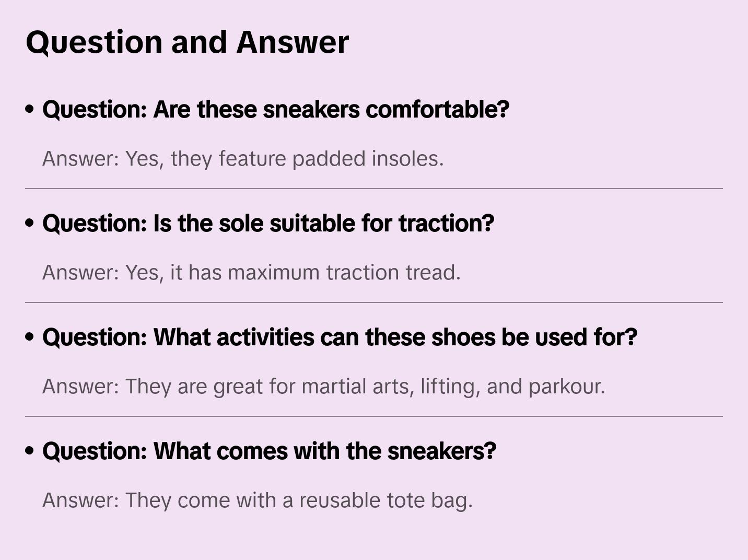Click divider line below the padded insoles answer
The width and height of the screenshot is (748, 560).
click(374, 189)
